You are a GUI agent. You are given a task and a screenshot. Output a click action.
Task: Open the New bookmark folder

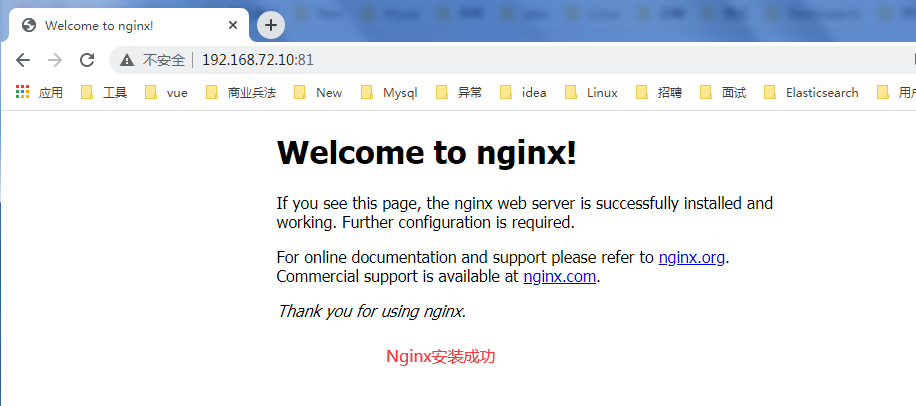tap(318, 92)
